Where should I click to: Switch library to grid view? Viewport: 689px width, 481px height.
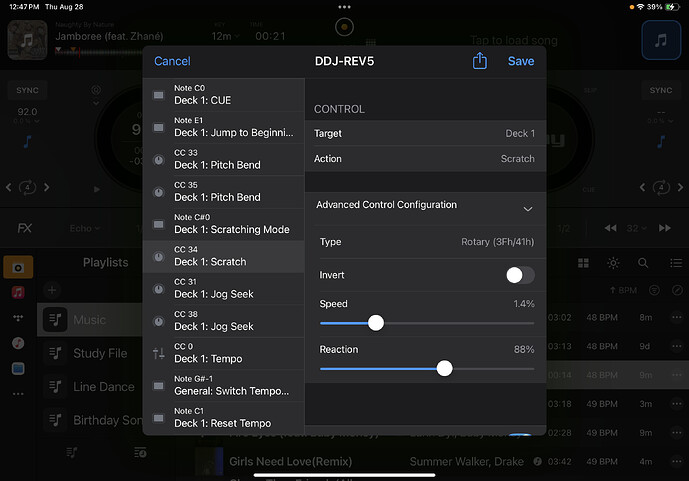(583, 263)
